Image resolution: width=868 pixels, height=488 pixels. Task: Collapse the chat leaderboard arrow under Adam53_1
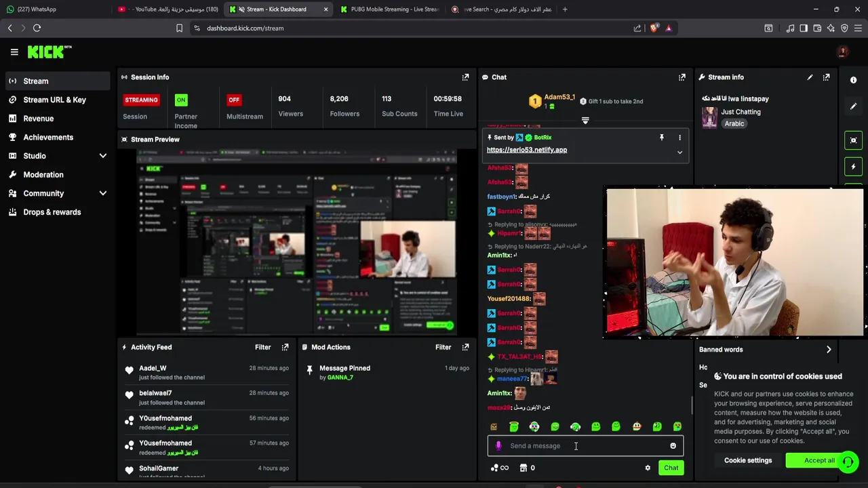[585, 121]
